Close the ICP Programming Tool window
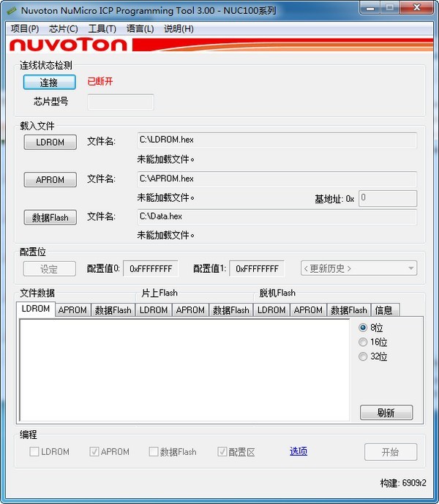 (417, 8)
